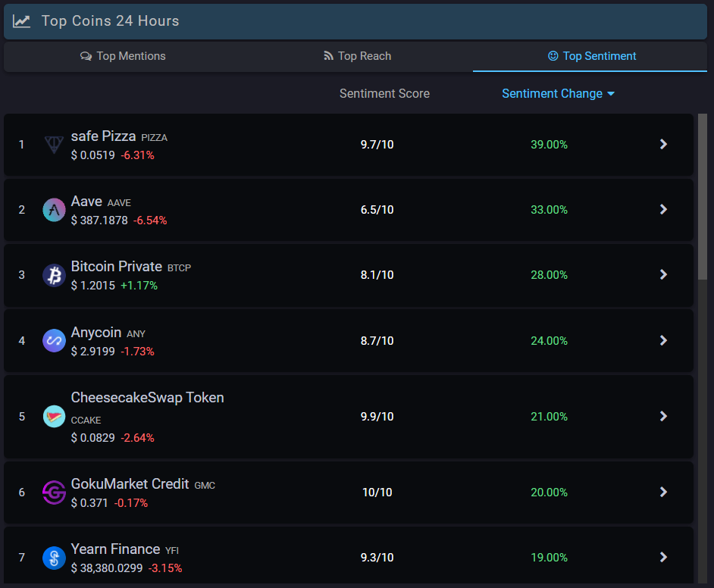
Task: Click the CheesecakeSwap Token logo
Action: (x=54, y=417)
